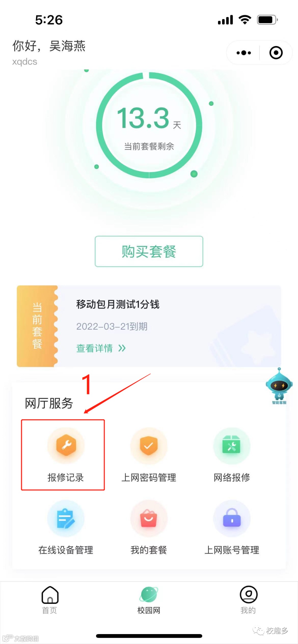Open 上网密码管理 shield icon
The height and width of the screenshot is (644, 298).
point(149,446)
